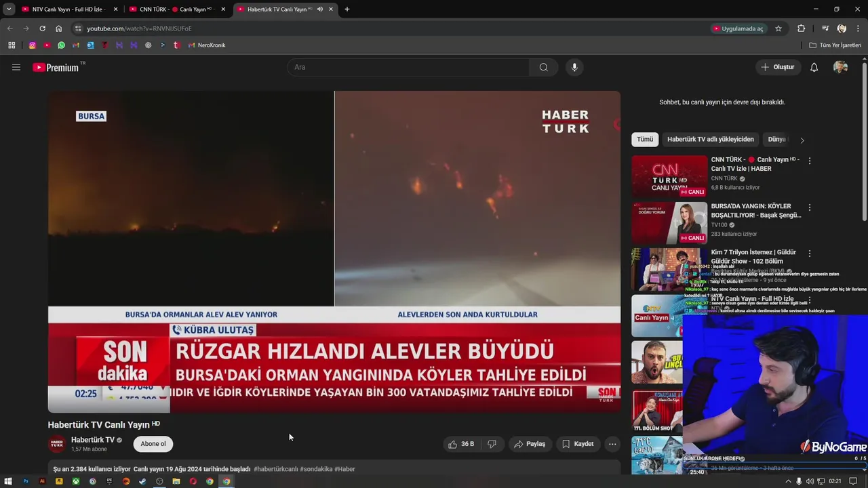Close the NTV Canlı Yayın tab
The image size is (868, 488).
[x=115, y=9]
